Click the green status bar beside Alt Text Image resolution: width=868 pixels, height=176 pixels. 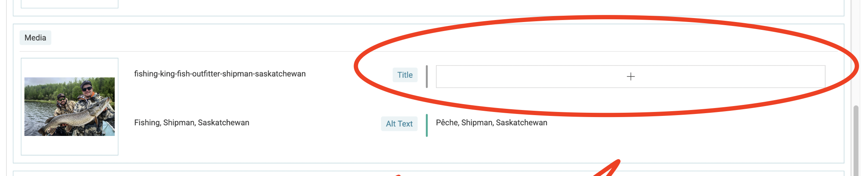pyautogui.click(x=427, y=125)
